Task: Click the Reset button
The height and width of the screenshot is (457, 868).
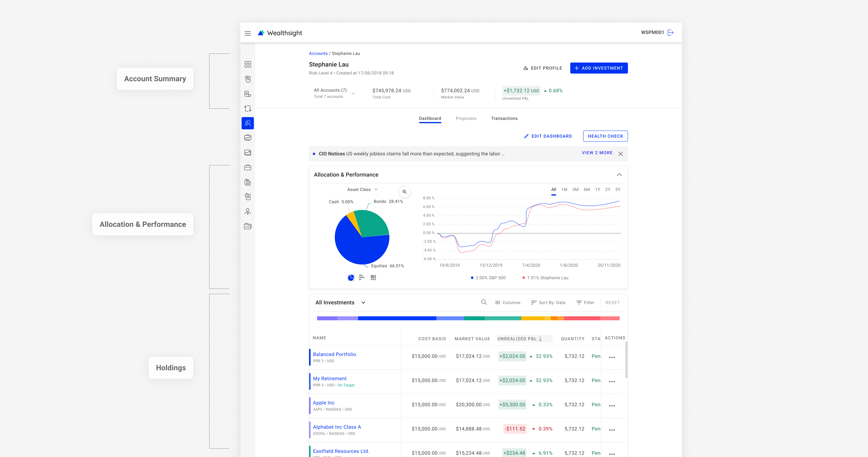Action: 612,303
